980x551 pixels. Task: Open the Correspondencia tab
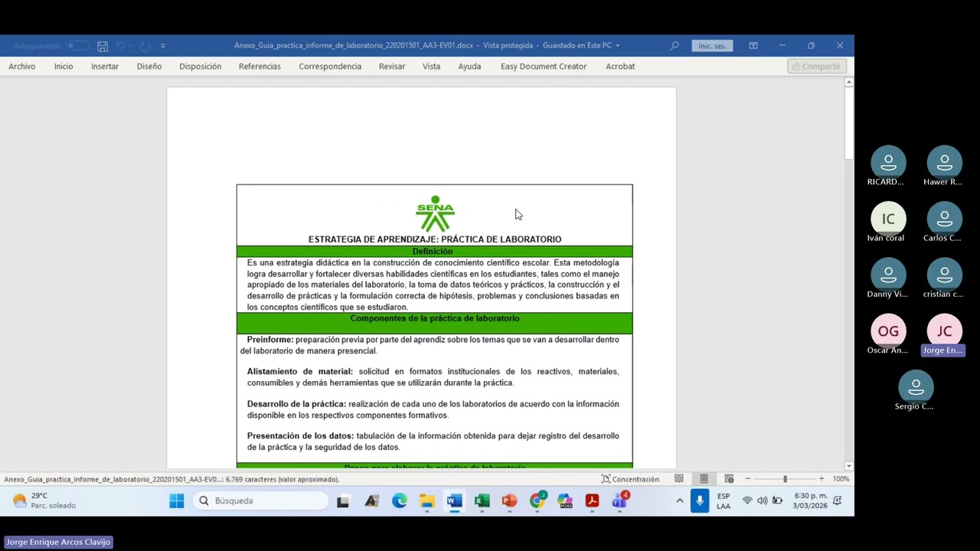pyautogui.click(x=330, y=67)
